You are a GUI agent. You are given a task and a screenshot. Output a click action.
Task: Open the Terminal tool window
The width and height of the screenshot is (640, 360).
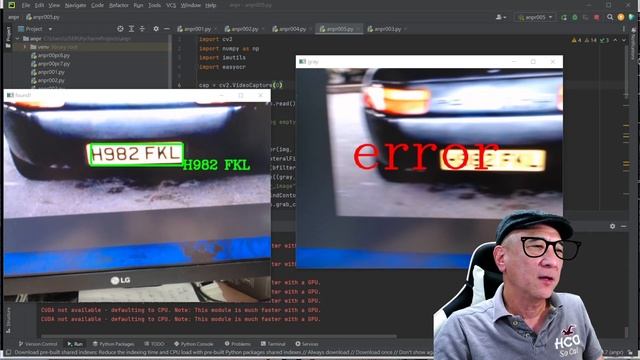point(273,344)
